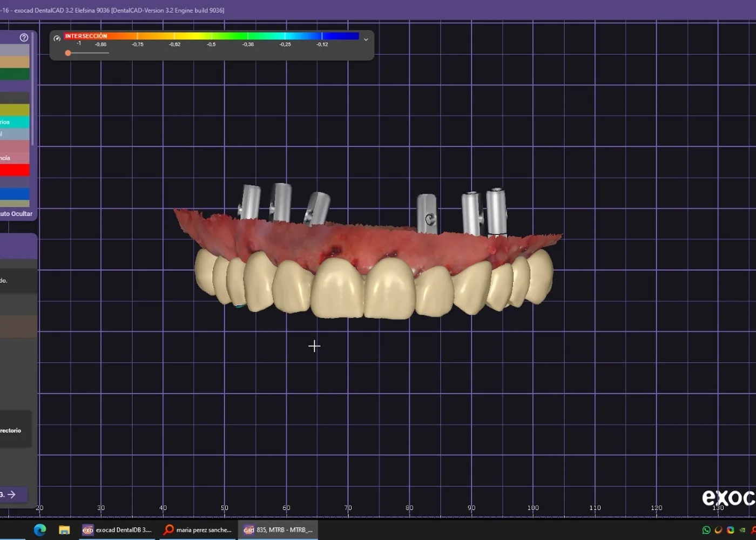Click the orange swirl tray icon
Viewport: 756px width, 540px height.
click(718, 530)
